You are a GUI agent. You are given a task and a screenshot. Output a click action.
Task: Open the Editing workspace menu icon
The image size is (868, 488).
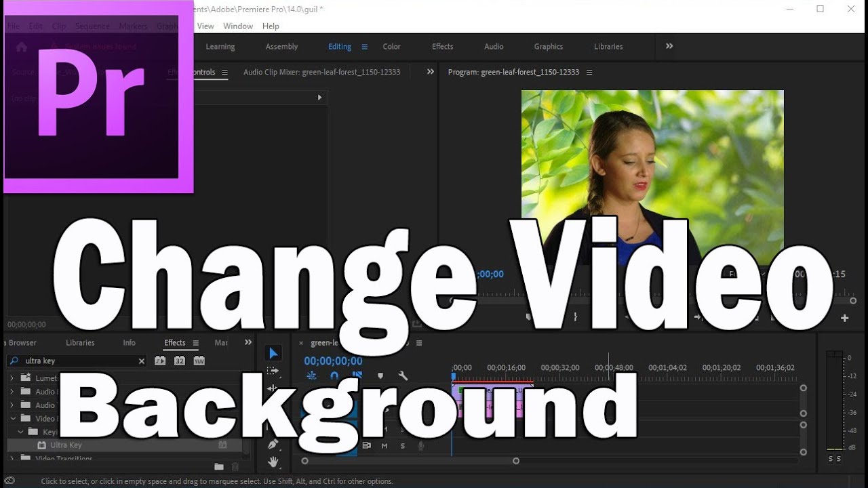click(x=364, y=47)
